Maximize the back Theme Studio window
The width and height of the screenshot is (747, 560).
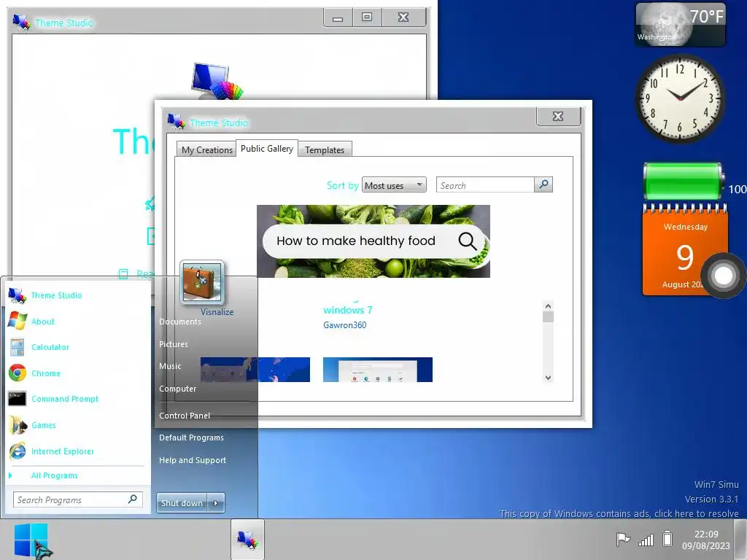367,17
